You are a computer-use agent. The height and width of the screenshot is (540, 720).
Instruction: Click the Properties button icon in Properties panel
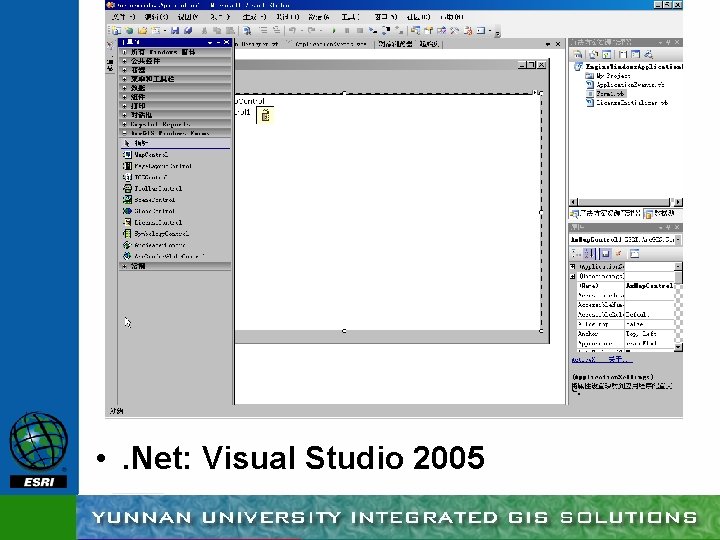click(605, 253)
